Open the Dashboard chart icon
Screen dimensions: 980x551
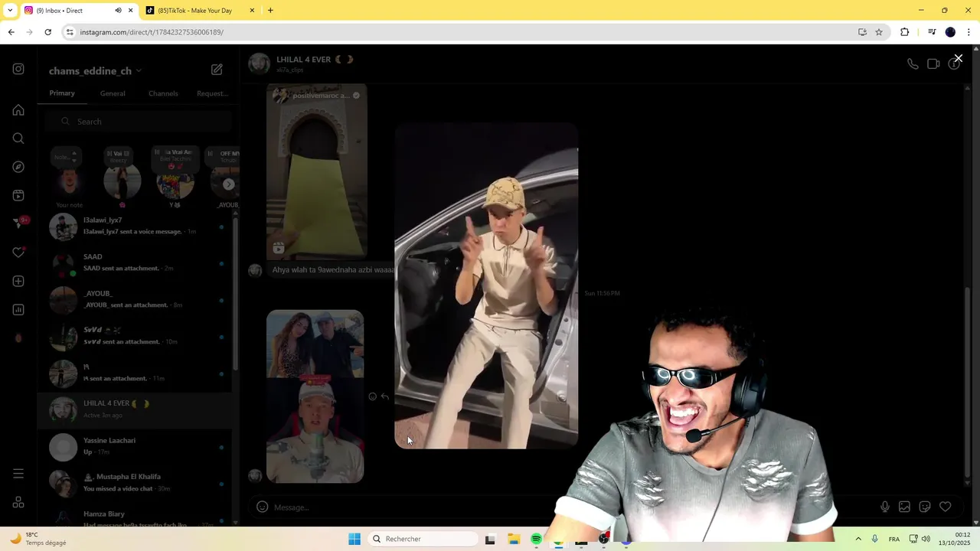(x=18, y=310)
